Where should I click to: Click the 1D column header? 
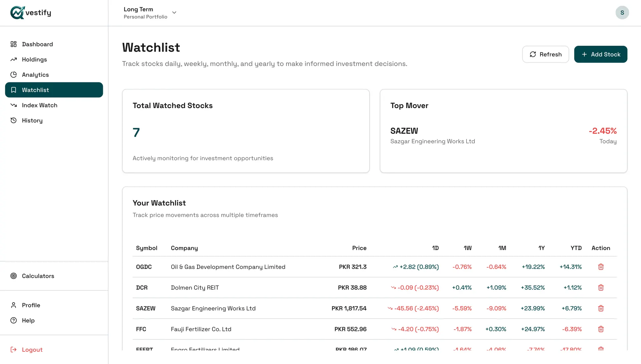[x=435, y=248]
